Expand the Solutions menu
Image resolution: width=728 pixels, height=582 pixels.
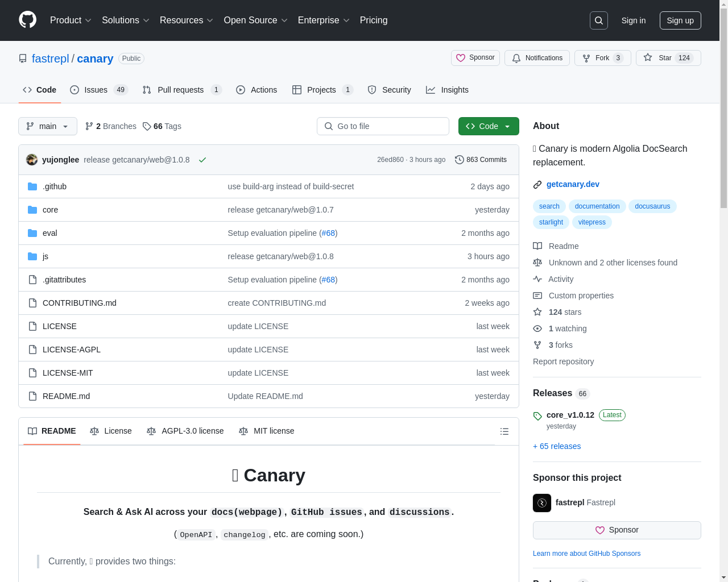pos(126,20)
